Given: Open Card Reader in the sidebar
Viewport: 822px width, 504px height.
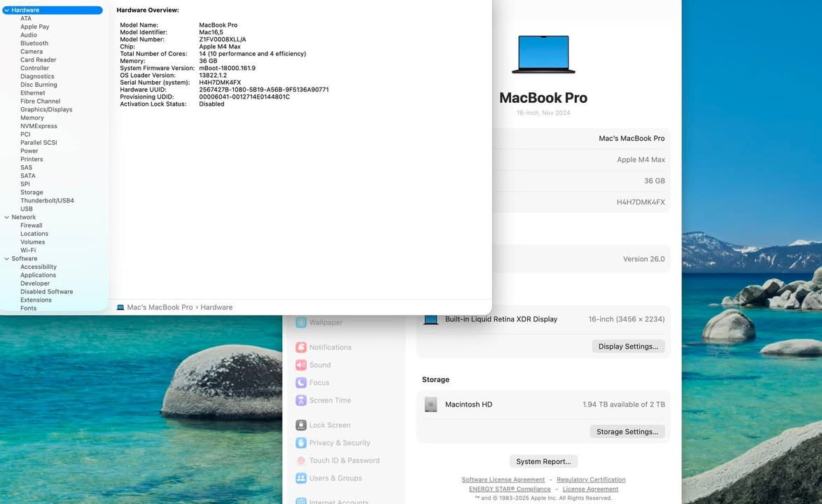Looking at the screenshot, I should click(x=39, y=59).
